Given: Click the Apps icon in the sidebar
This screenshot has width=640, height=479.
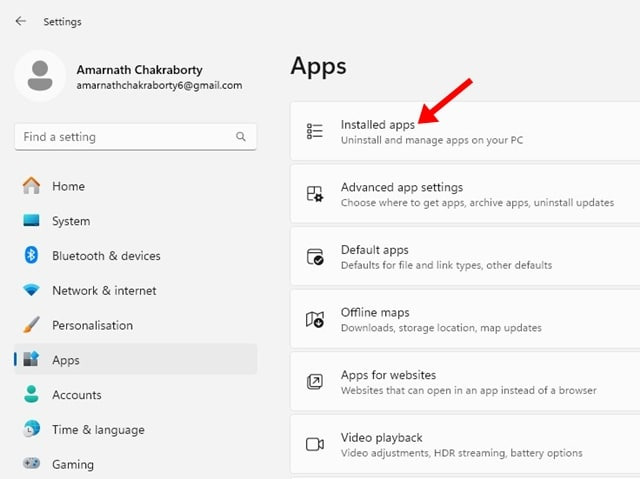Looking at the screenshot, I should coord(31,359).
